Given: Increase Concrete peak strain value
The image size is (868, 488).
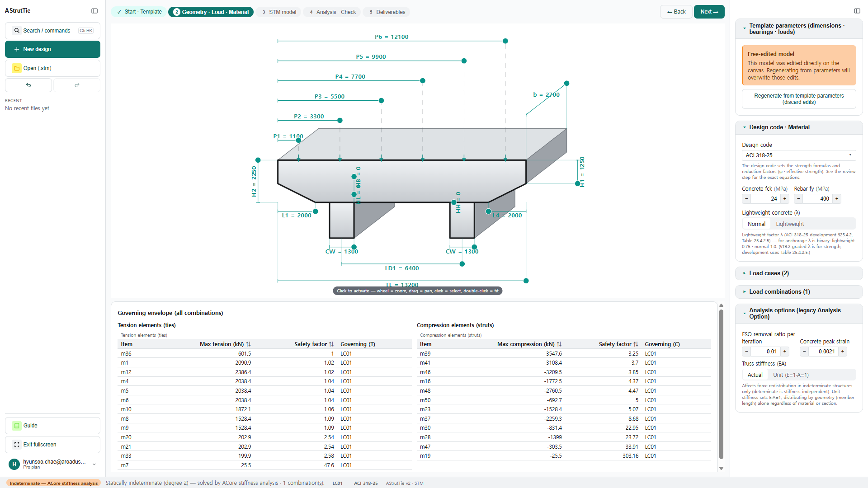Looking at the screenshot, I should click(x=843, y=352).
